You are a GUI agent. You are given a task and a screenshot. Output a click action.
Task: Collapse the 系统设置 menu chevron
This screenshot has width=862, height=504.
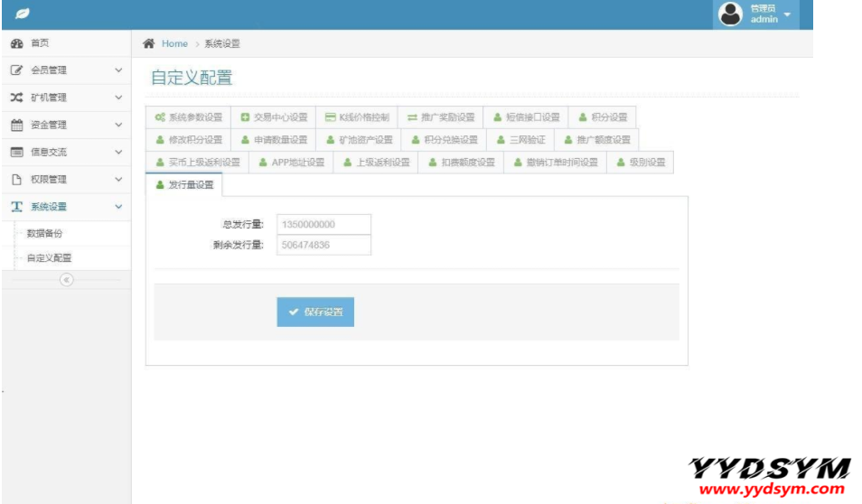[118, 207]
